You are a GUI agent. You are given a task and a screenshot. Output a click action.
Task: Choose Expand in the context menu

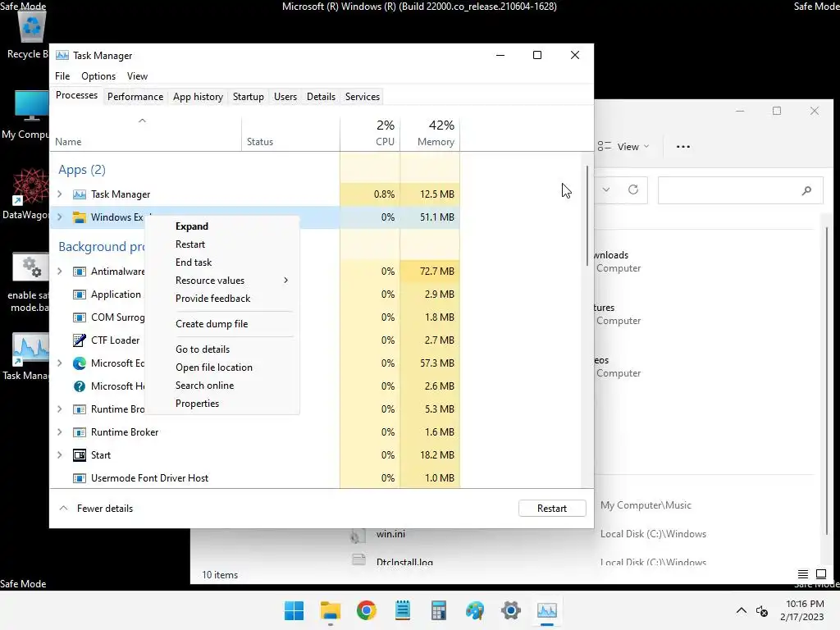tap(192, 226)
